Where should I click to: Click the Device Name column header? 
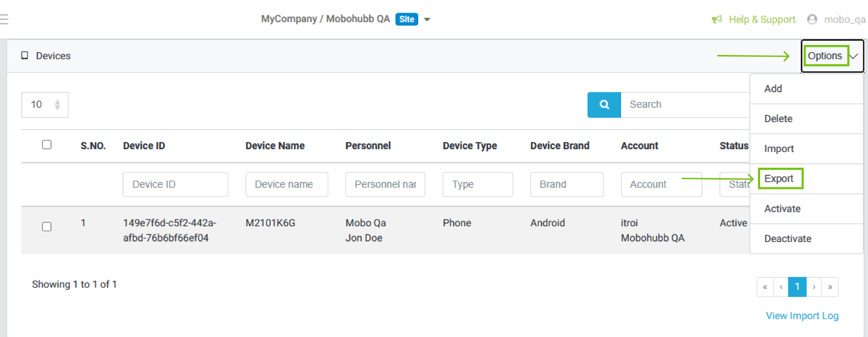[275, 146]
